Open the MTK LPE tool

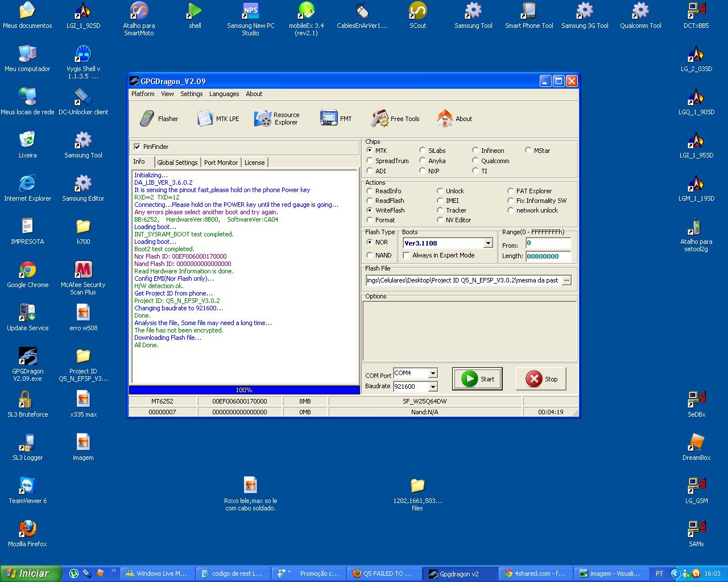(x=218, y=118)
